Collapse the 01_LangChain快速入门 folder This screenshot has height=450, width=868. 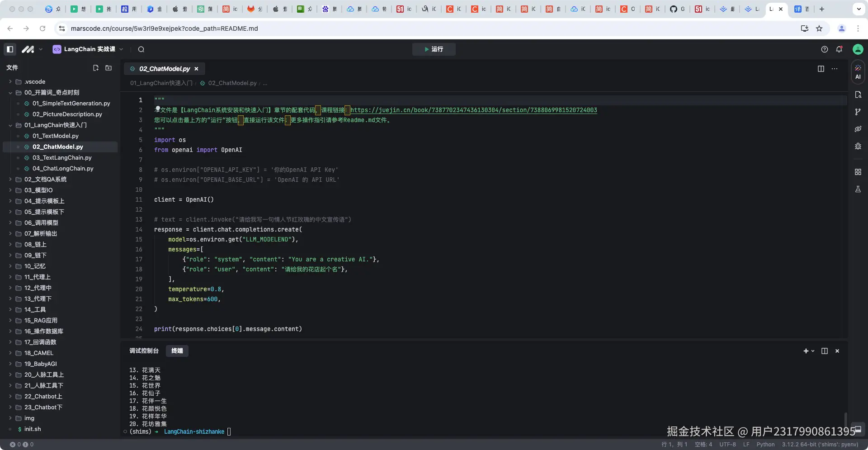55,125
